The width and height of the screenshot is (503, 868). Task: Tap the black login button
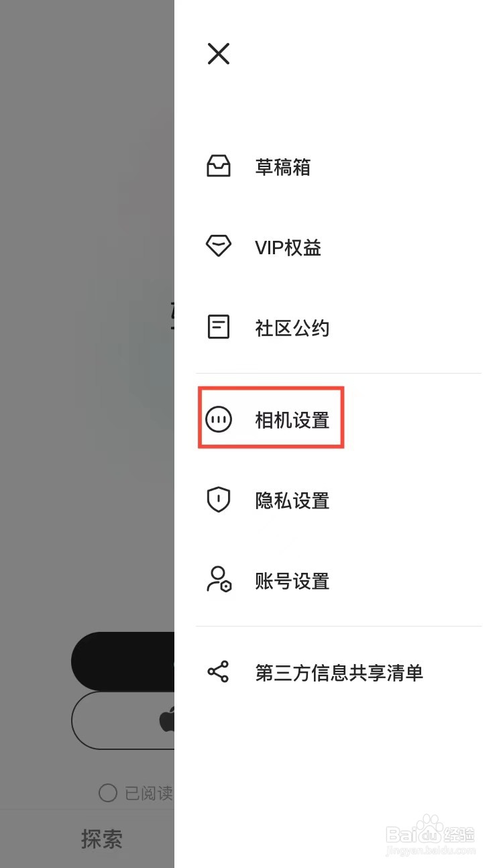[123, 661]
